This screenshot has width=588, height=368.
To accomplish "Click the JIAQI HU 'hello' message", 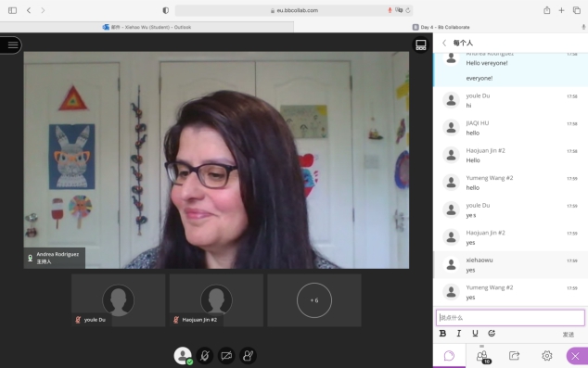I will pyautogui.click(x=472, y=133).
